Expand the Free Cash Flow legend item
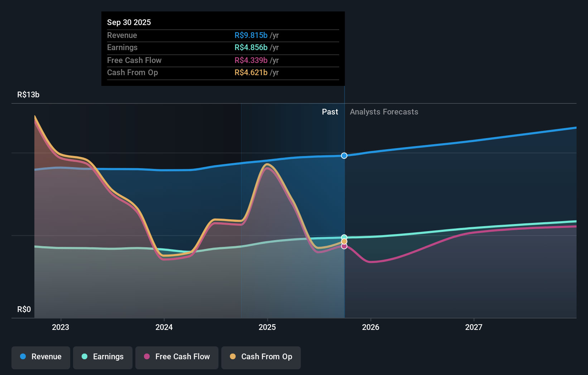This screenshot has height=375, width=588. click(x=177, y=357)
